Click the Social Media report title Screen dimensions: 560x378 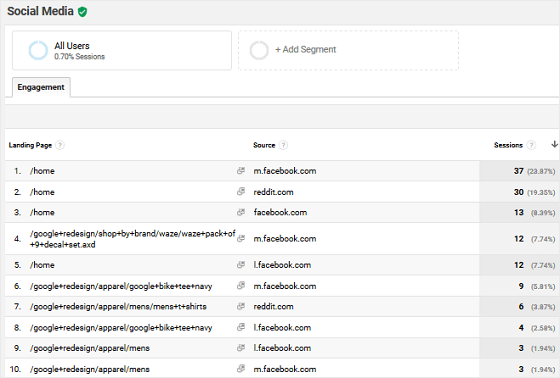click(x=40, y=11)
